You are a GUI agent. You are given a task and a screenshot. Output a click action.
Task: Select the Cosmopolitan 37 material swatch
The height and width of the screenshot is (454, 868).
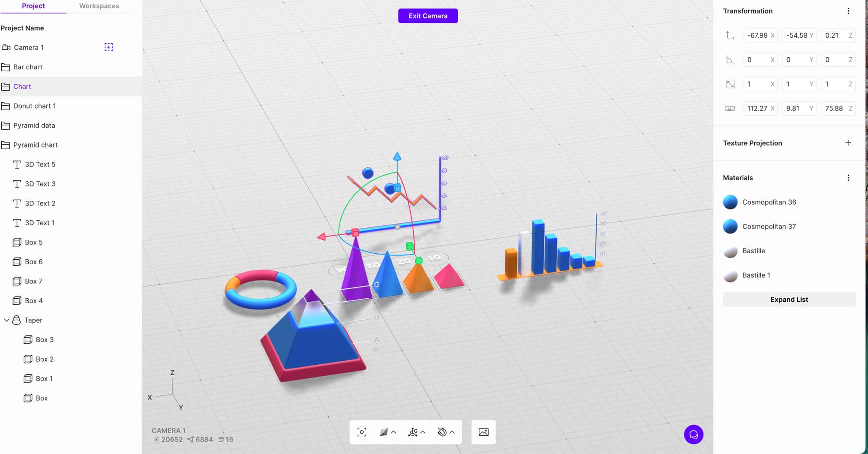pos(730,226)
